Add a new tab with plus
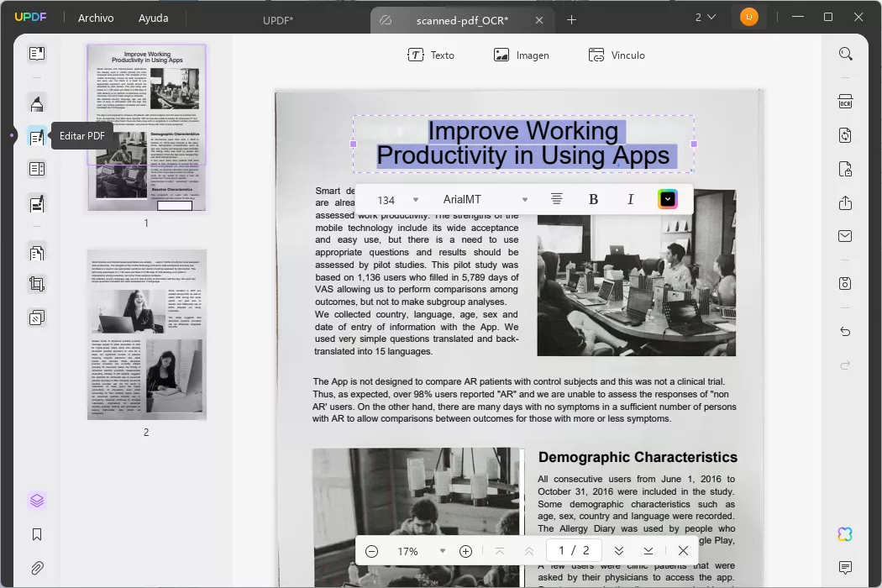Viewport: 882px width, 588px height. pyautogui.click(x=571, y=20)
